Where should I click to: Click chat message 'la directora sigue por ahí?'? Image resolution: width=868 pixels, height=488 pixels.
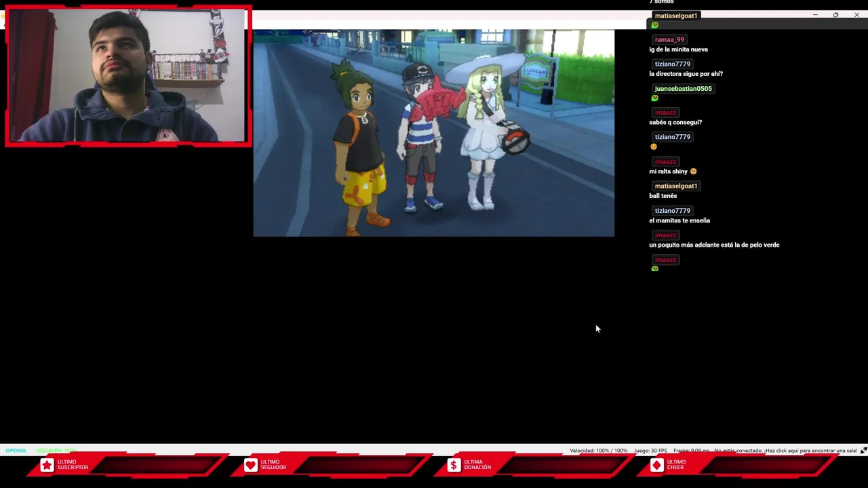pos(686,74)
